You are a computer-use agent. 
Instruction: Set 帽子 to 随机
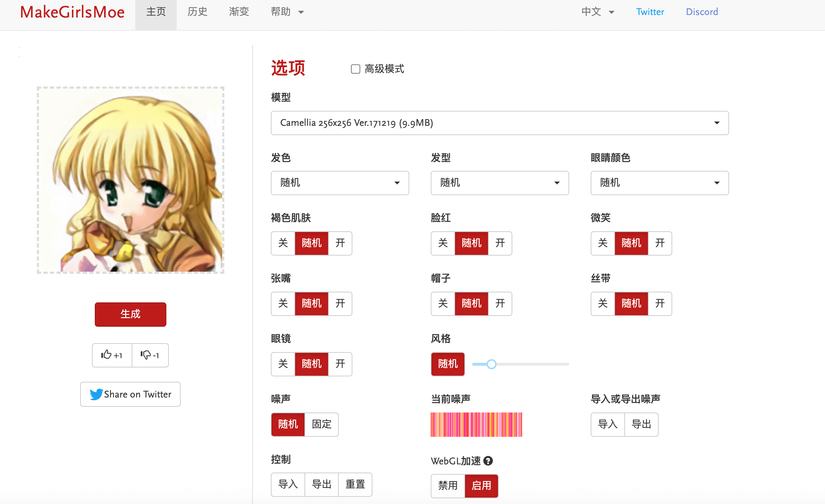tap(472, 304)
